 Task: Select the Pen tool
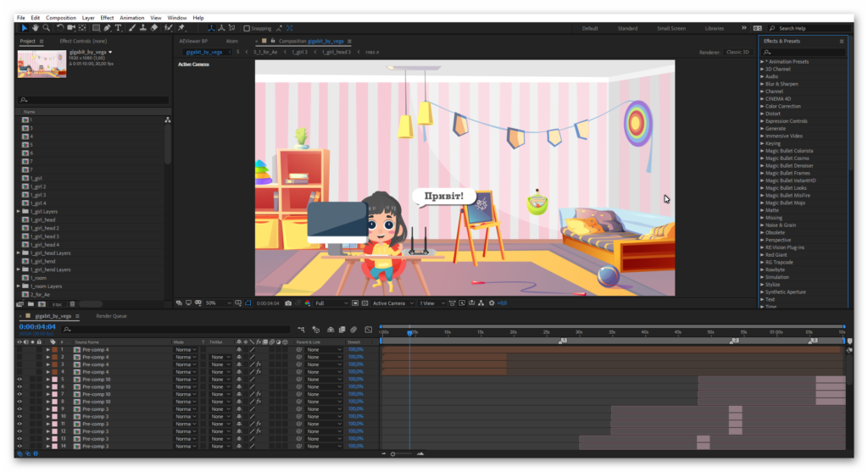click(107, 28)
